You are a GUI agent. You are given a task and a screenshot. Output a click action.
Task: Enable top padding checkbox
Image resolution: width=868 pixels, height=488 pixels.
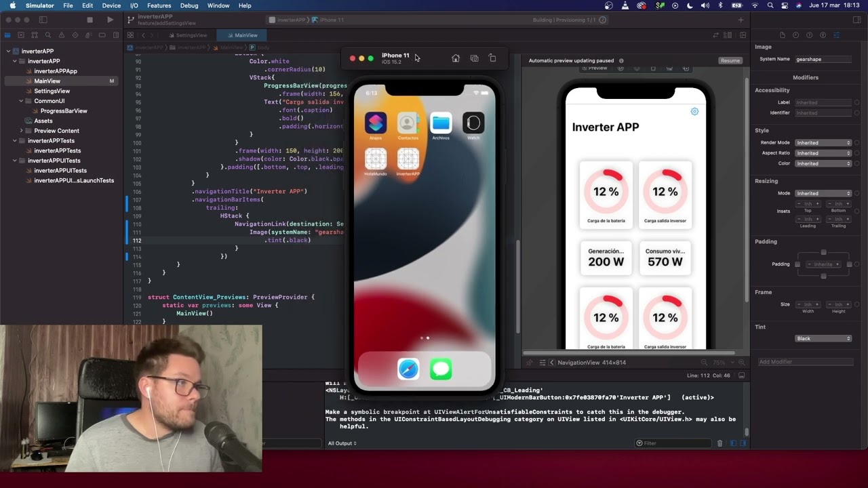tap(823, 252)
